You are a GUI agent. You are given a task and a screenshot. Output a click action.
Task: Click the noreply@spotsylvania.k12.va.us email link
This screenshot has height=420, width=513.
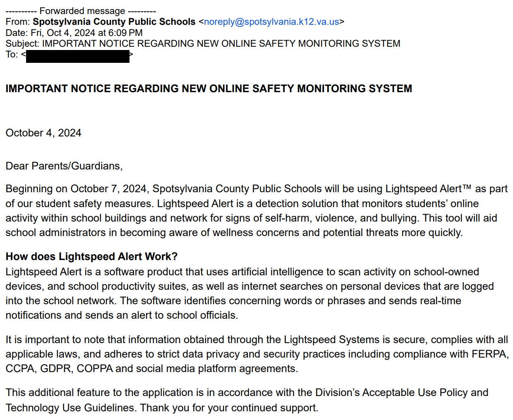[271, 22]
